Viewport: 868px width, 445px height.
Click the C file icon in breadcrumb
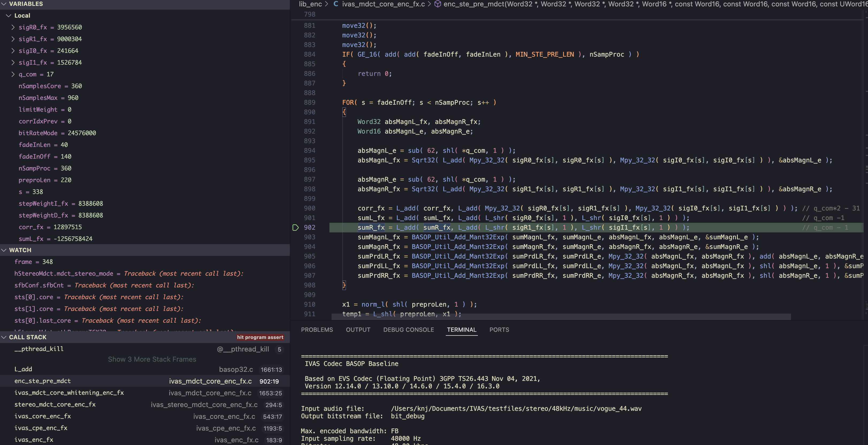336,4
